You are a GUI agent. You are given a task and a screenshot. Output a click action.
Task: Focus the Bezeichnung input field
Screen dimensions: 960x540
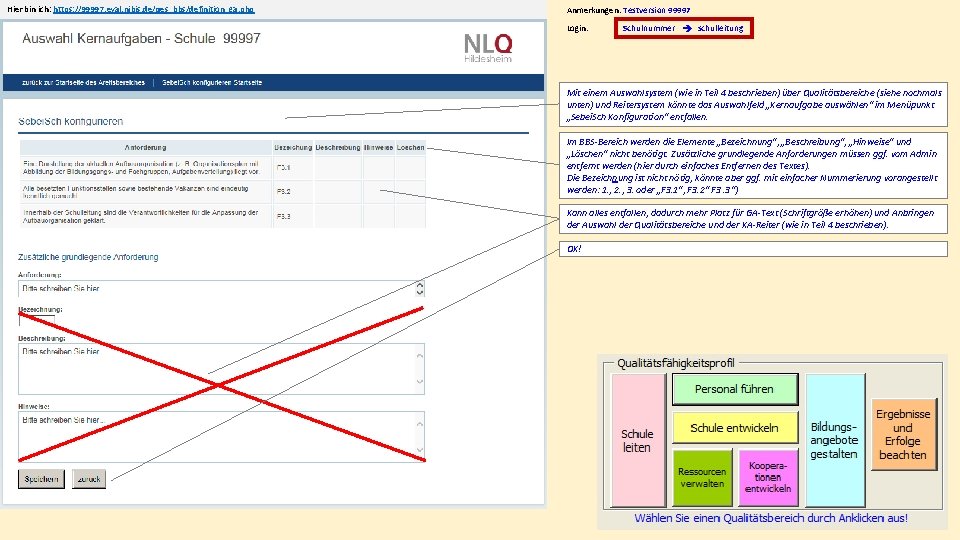click(37, 319)
